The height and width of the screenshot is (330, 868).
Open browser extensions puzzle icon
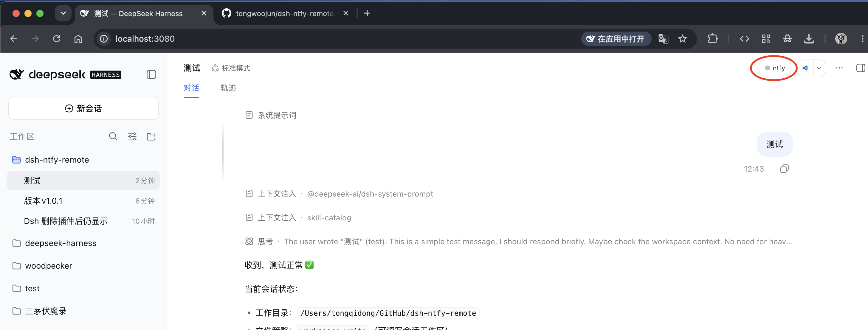[712, 39]
